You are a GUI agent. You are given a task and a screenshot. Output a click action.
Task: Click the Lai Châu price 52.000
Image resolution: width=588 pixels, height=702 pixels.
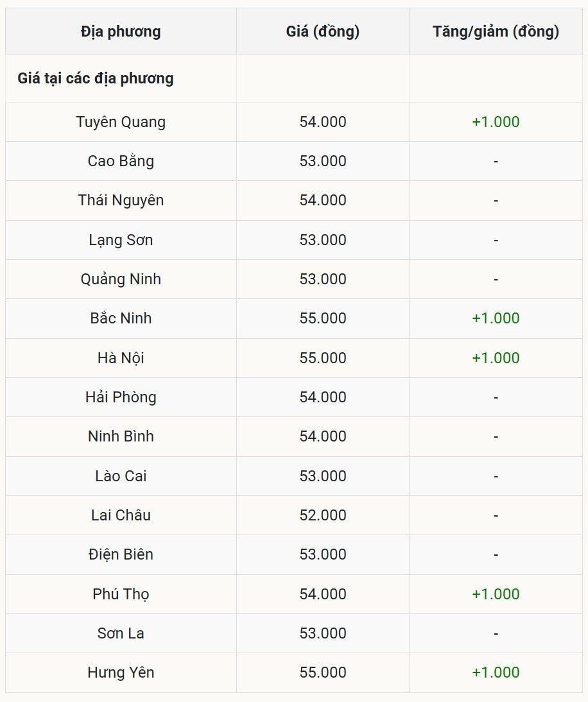[x=322, y=515]
